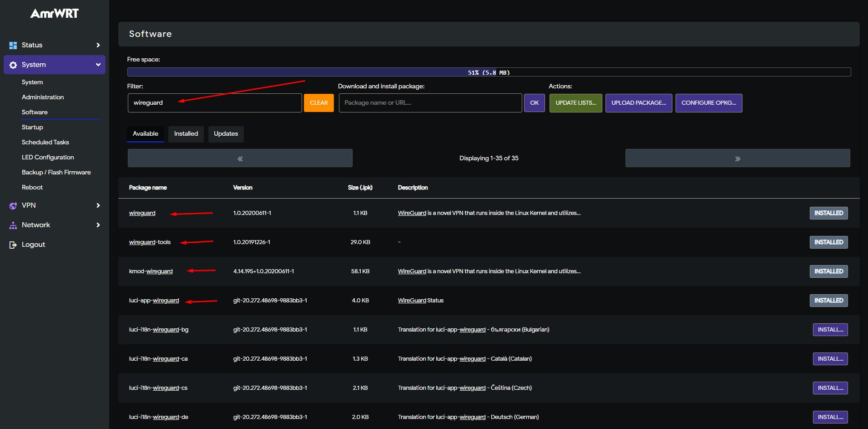Screen dimensions: 868x429
Task: Click the UPLOAD PACKAGE button
Action: point(639,103)
